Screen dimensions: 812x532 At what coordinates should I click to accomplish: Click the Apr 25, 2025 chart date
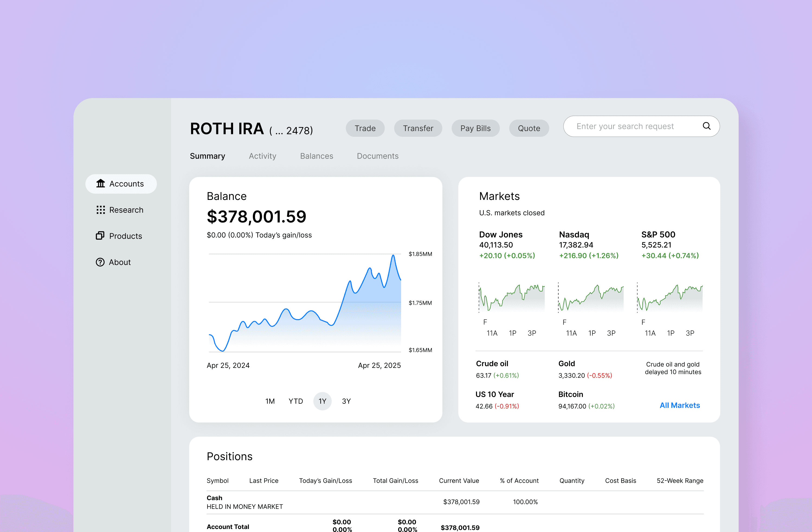click(379, 365)
